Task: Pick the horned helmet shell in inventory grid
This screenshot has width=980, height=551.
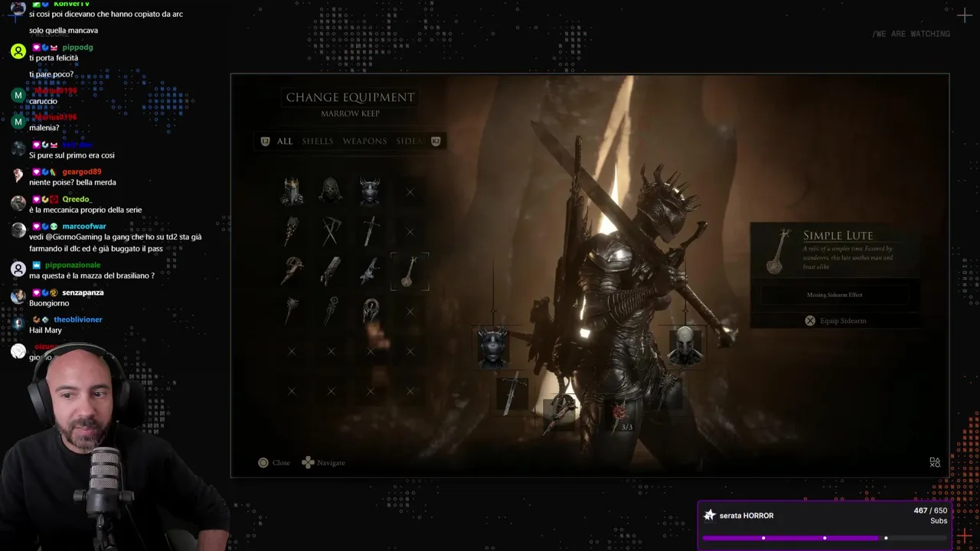Action: tap(370, 191)
